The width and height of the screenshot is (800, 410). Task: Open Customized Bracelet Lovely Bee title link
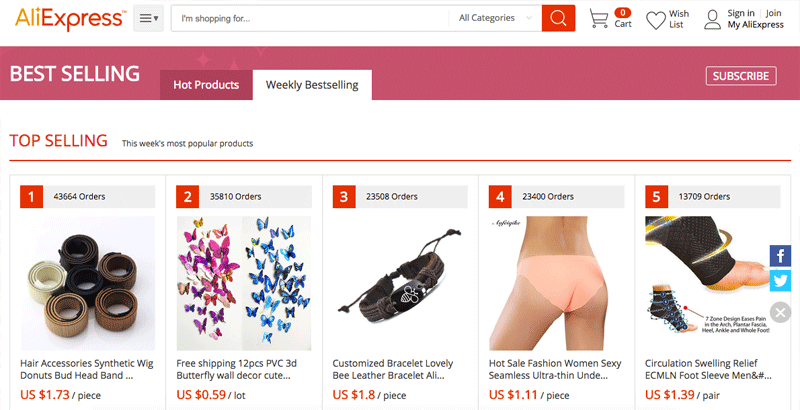pyautogui.click(x=393, y=369)
